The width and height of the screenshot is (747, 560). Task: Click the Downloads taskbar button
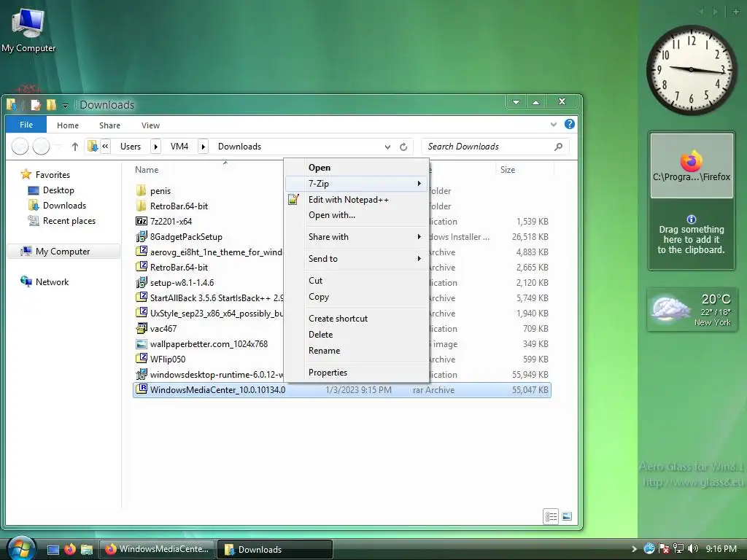coord(274,549)
